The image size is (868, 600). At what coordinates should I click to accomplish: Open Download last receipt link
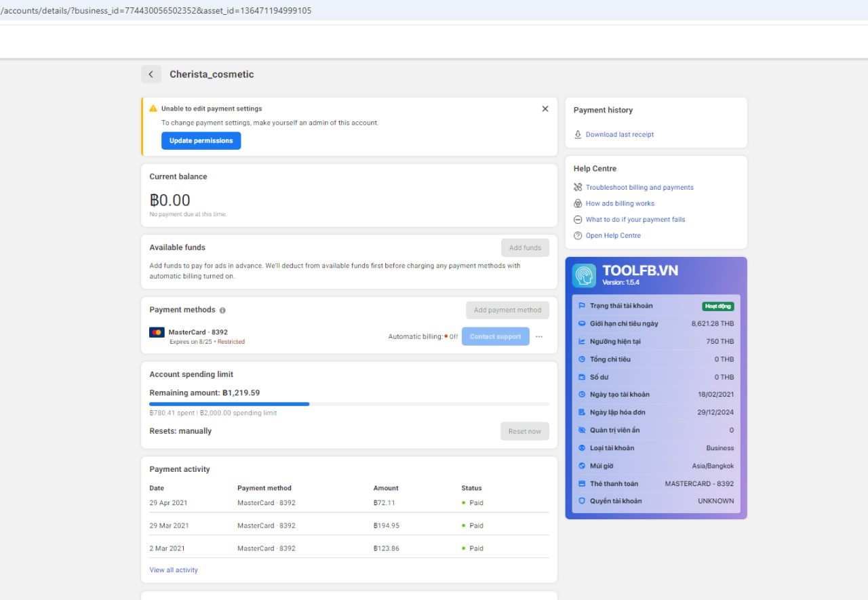coord(620,134)
